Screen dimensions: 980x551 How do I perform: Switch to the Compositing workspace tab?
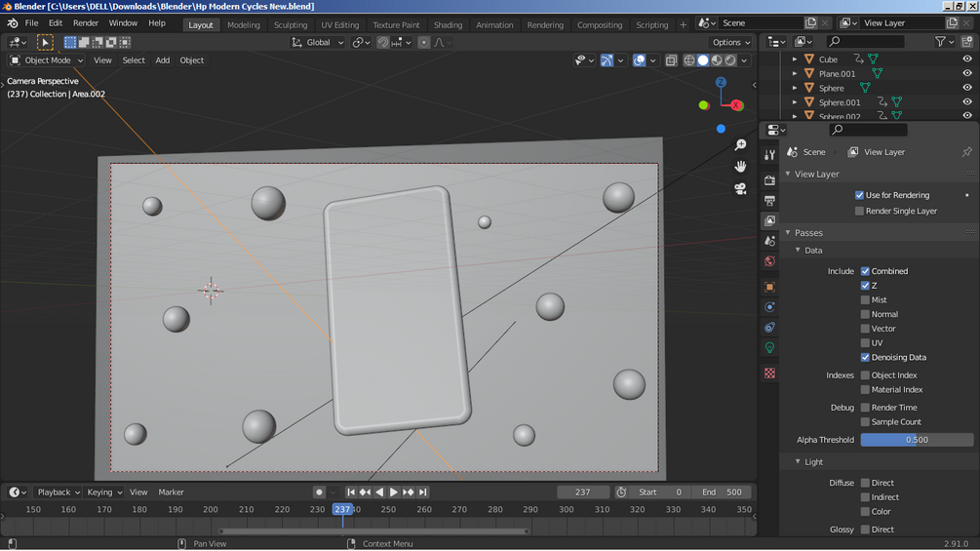(x=600, y=25)
